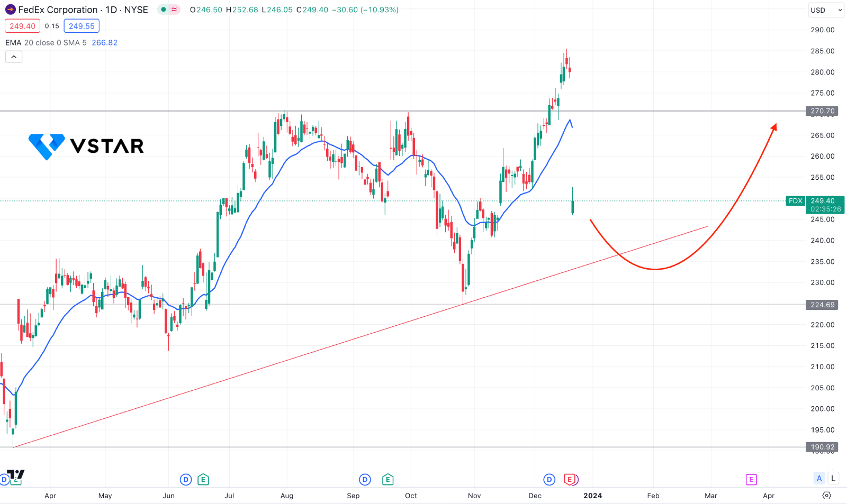Click the red 249.40 sell price button
Image resolution: width=847 pixels, height=504 pixels.
tap(22, 26)
